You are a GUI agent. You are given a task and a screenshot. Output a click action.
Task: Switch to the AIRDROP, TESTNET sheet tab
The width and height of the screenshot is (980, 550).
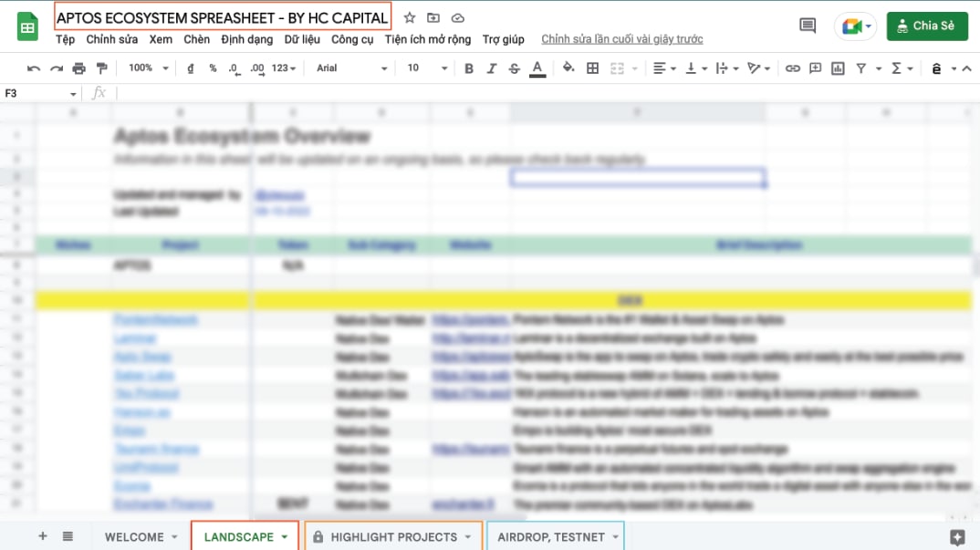(550, 537)
